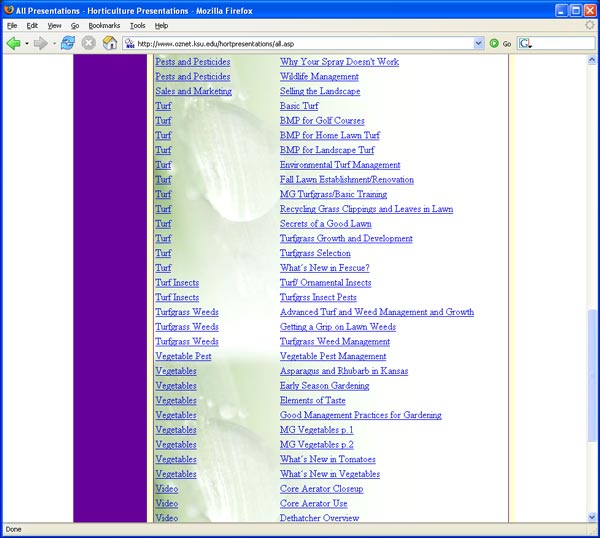This screenshot has height=538, width=600.
Task: Click the Firefox throbber activity icon
Action: (590, 25)
